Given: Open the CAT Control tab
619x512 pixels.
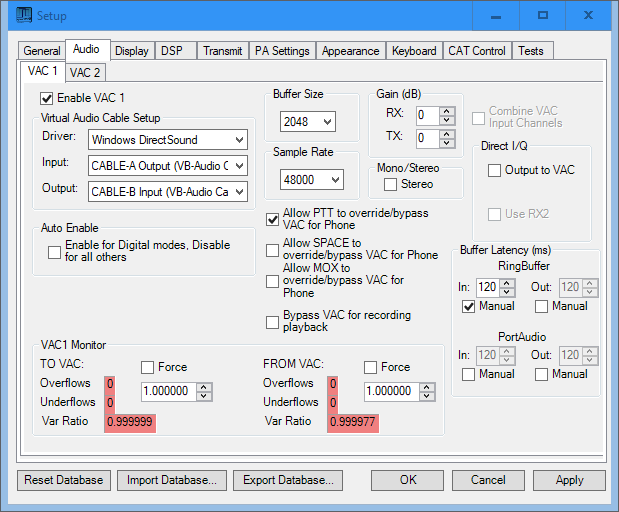Looking at the screenshot, I should pyautogui.click(x=476, y=51).
